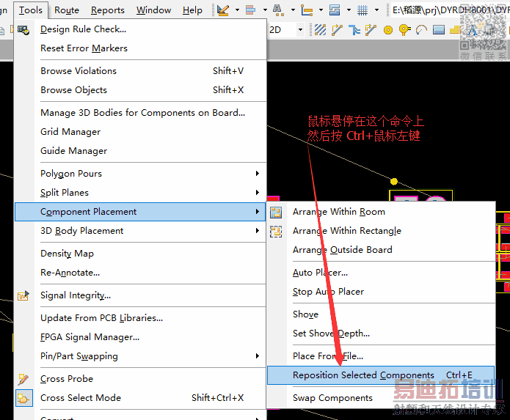The image size is (510, 420).
Task: Open Grid Manager
Action: pos(140,131)
